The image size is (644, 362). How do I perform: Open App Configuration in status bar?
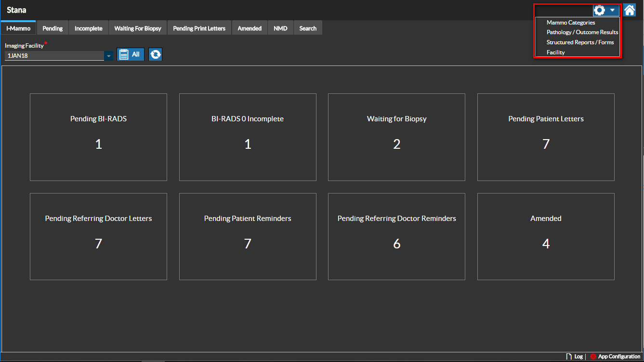(615, 357)
